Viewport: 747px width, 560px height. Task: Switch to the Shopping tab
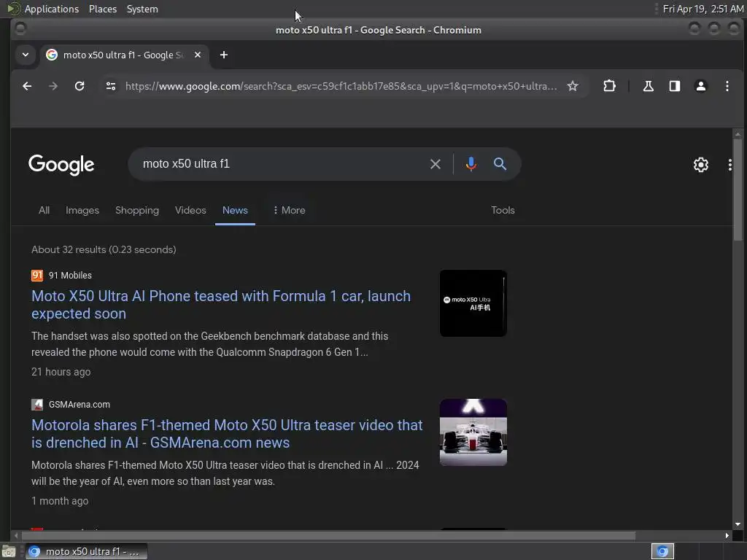point(136,210)
